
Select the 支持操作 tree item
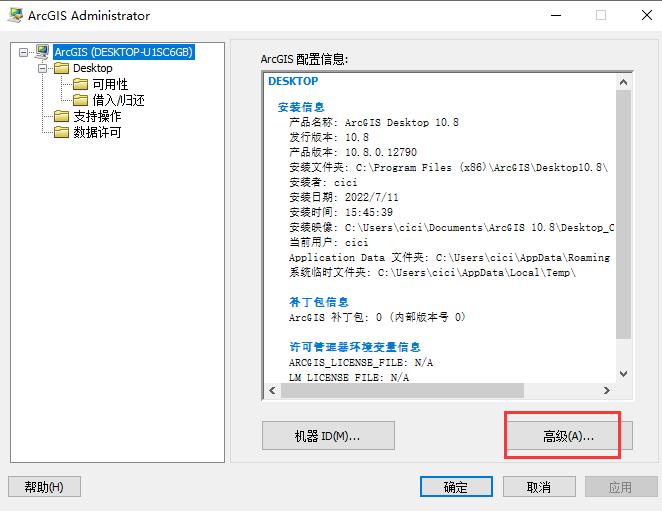point(98,116)
